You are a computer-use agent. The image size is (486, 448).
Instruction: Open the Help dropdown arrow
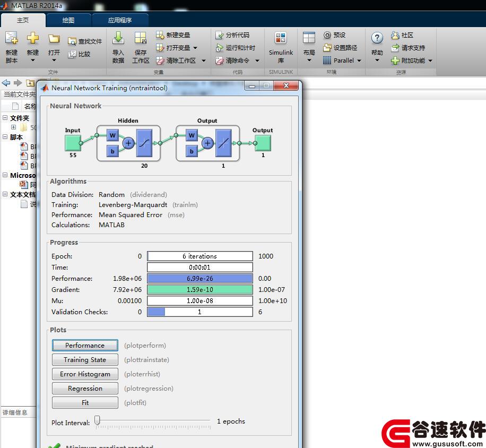pos(377,61)
